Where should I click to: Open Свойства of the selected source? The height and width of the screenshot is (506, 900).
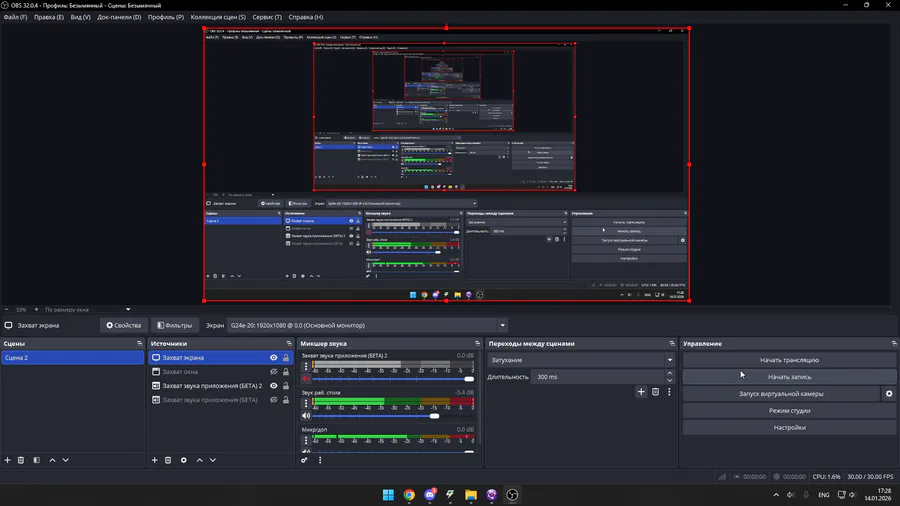coord(123,325)
